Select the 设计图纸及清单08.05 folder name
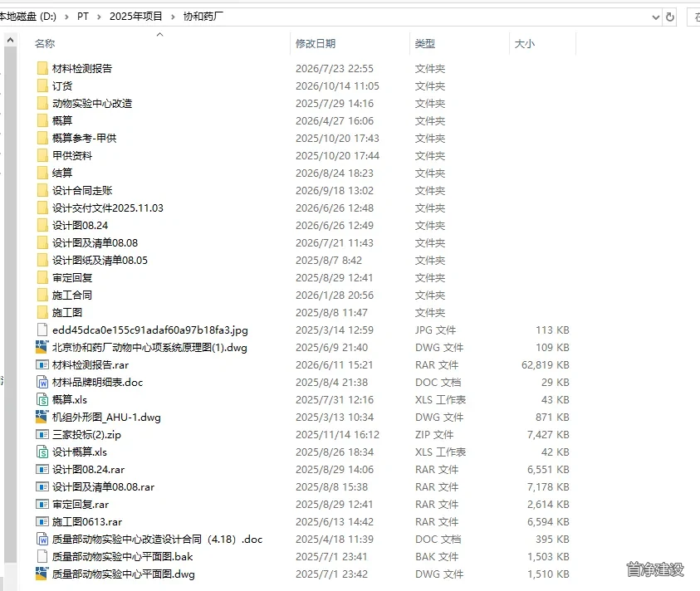Viewport: 700px width, 591px height. [100, 261]
